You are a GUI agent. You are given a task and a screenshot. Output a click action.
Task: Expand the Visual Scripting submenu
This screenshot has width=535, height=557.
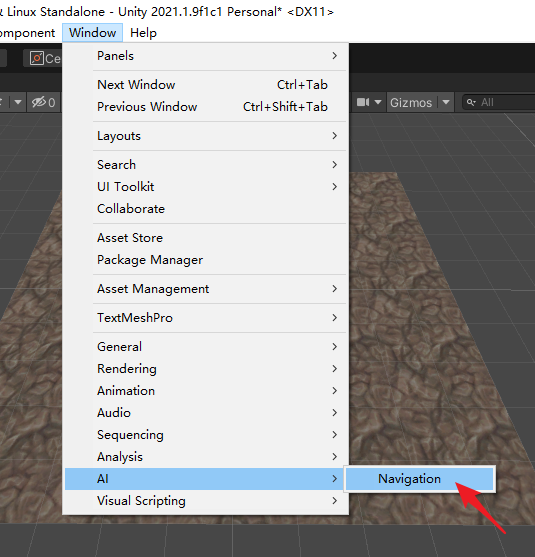pyautogui.click(x=205, y=501)
